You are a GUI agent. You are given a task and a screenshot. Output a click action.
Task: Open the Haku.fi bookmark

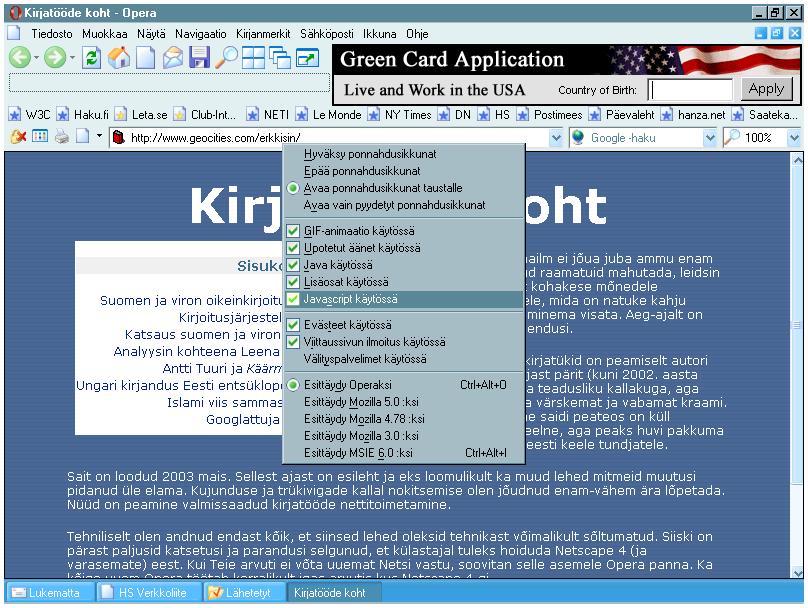[82, 114]
